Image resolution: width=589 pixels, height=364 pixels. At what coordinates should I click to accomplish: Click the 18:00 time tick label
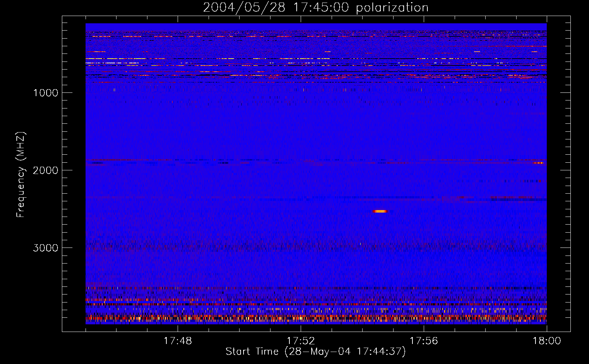(547, 341)
